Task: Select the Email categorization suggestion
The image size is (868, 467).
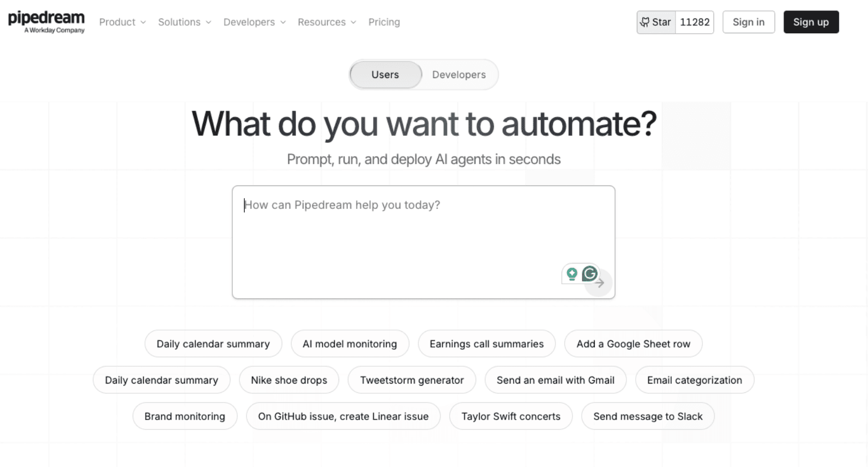Action: pyautogui.click(x=695, y=380)
